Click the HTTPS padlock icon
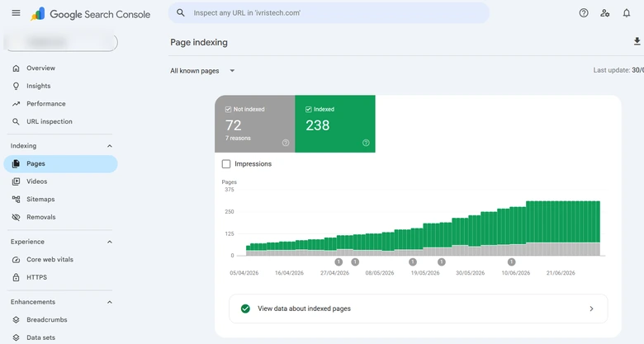This screenshot has width=644, height=344. point(16,277)
